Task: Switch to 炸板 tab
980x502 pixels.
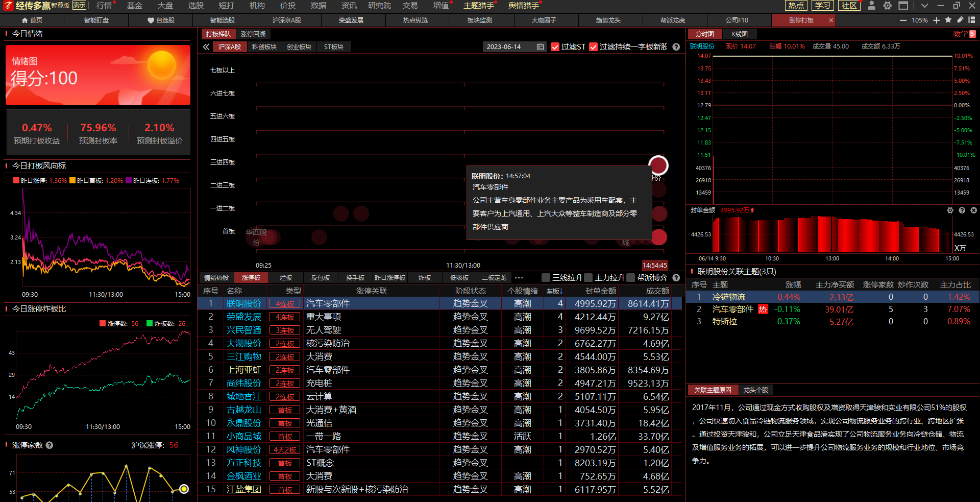Action: [425, 278]
